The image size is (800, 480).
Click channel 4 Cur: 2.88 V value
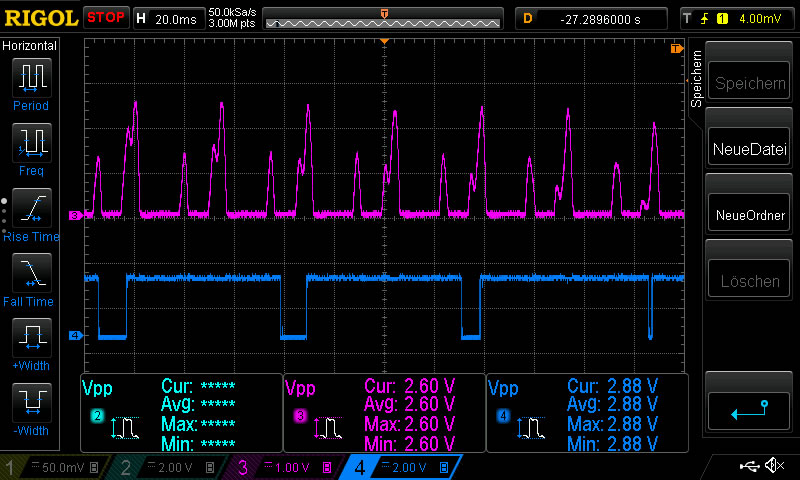[x=632, y=386]
